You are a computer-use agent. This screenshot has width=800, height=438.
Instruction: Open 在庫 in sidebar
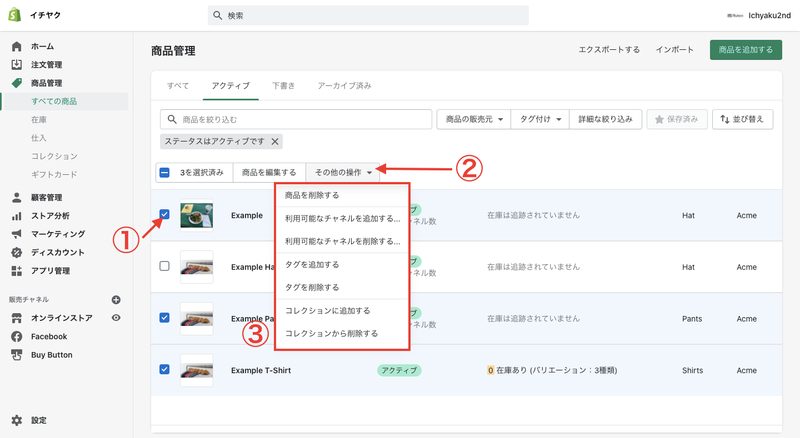39,119
